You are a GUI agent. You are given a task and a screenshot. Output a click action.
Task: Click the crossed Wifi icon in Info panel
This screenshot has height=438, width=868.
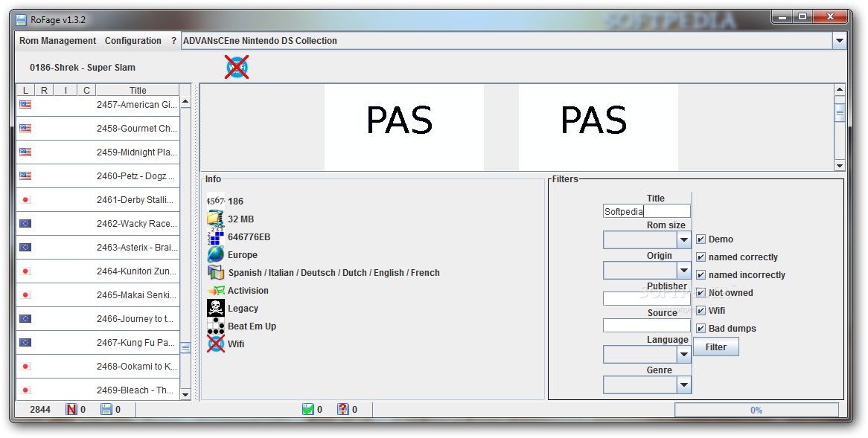[x=215, y=344]
